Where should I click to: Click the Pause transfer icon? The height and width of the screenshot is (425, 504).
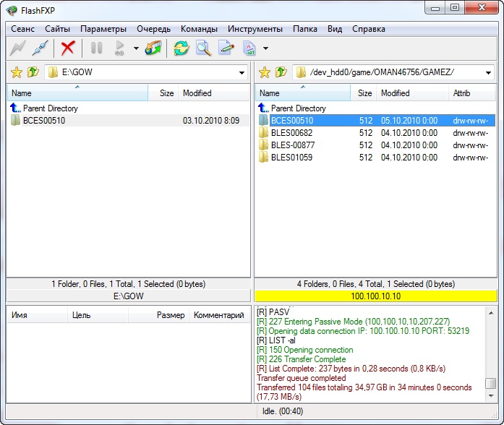(96, 48)
